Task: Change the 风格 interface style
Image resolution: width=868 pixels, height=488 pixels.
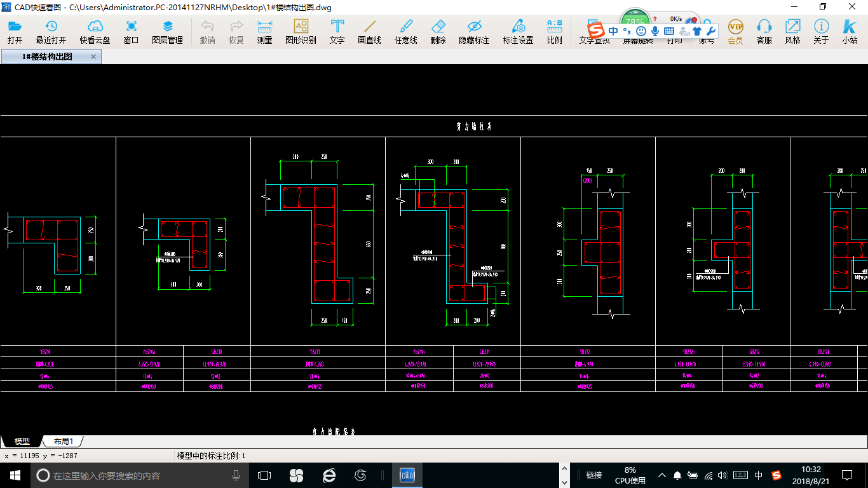Action: click(x=792, y=32)
